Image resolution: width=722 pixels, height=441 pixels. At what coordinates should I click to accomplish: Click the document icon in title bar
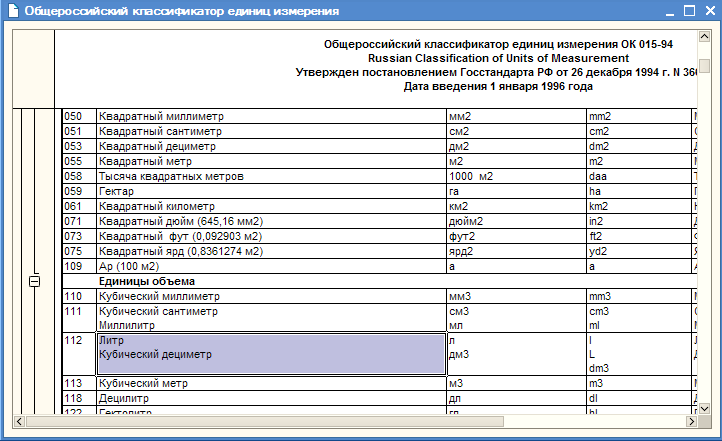[x=13, y=11]
